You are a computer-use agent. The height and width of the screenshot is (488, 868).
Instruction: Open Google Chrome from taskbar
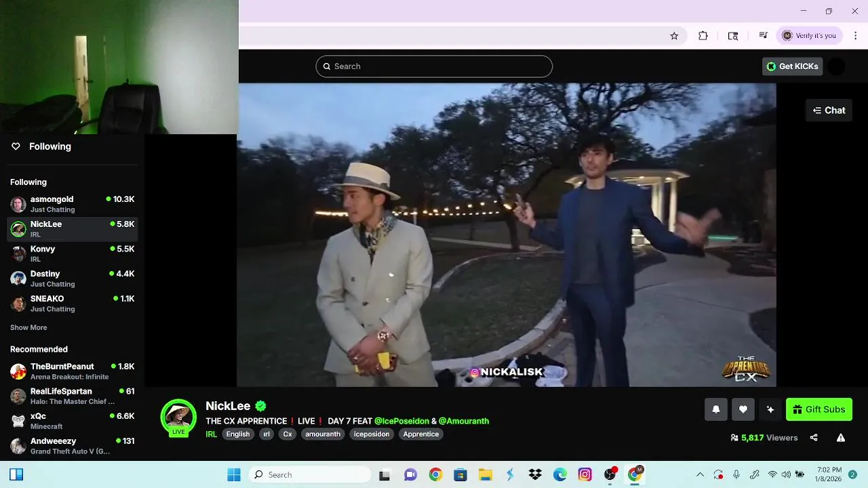coord(435,474)
